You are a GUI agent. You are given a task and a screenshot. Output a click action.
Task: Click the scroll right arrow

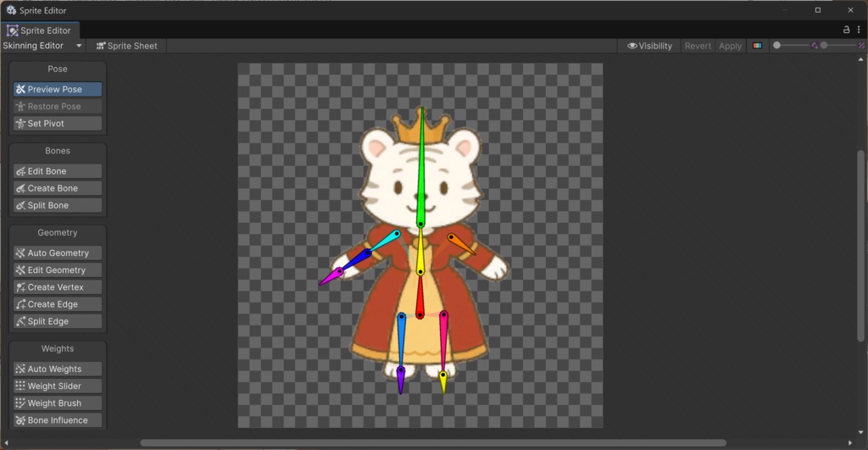pyautogui.click(x=850, y=443)
